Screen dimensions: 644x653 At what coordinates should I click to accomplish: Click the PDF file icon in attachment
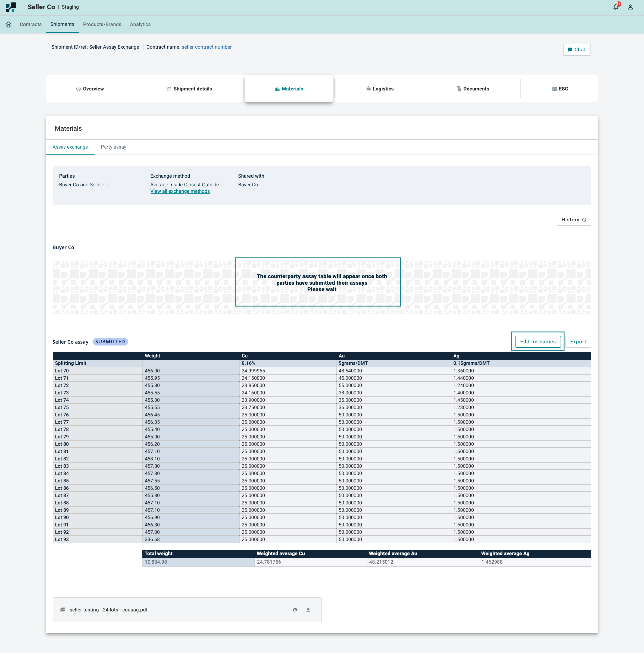coord(63,610)
